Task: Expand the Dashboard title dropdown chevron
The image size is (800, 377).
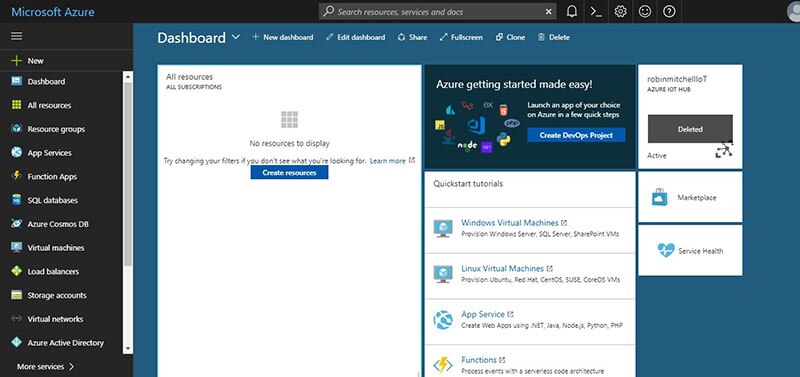Action: click(235, 37)
